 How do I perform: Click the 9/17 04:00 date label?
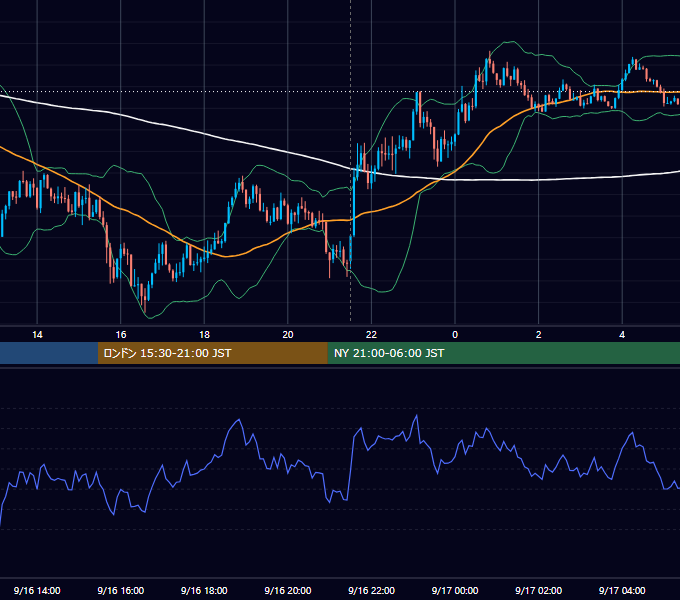pos(622,590)
